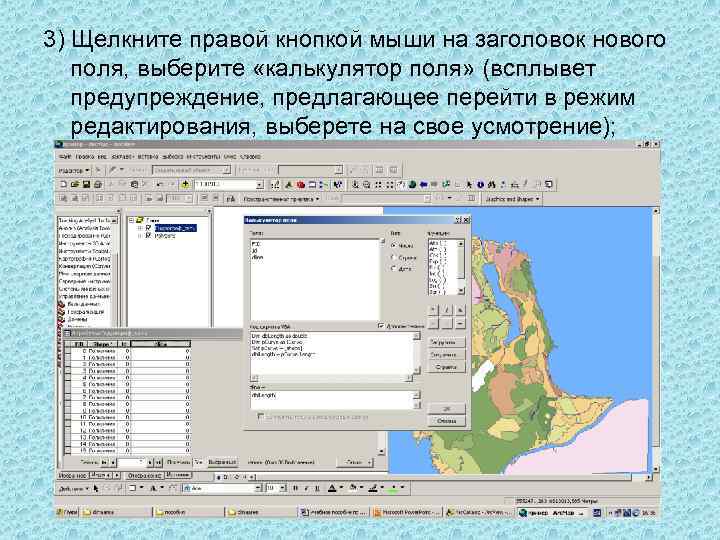Open the map scale combo box dropdown

[259, 185]
